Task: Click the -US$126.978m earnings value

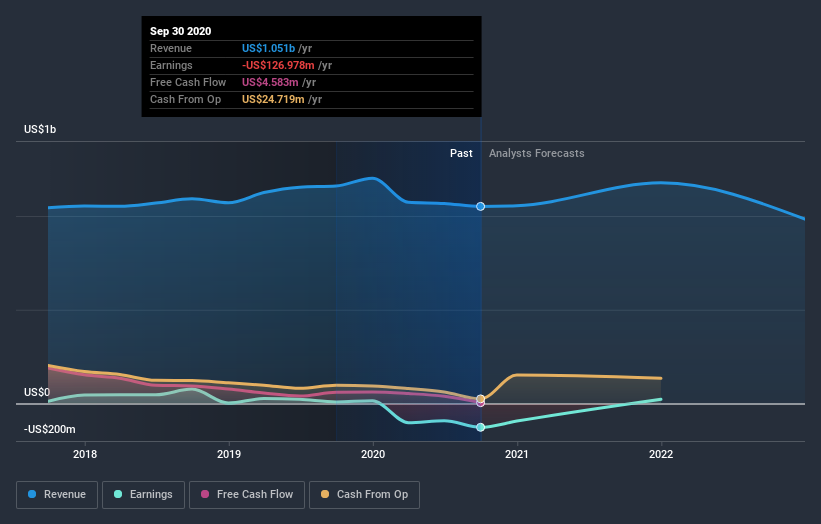Action: [x=278, y=65]
